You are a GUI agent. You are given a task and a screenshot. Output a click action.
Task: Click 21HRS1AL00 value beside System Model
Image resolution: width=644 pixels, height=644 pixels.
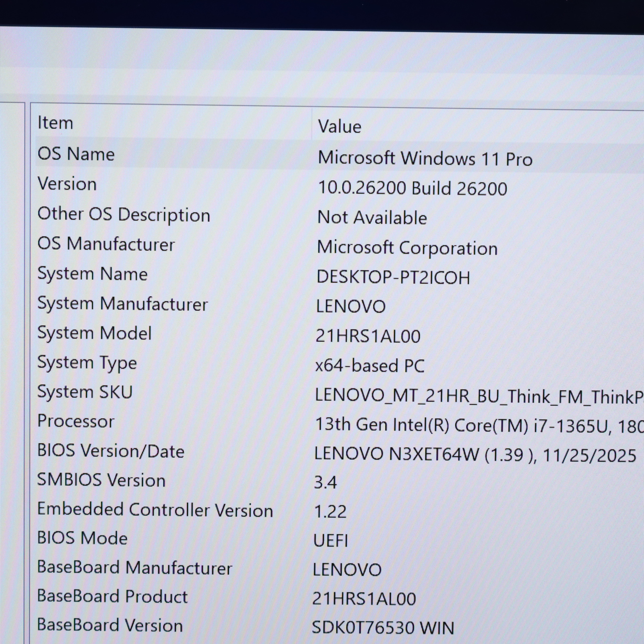(x=368, y=336)
